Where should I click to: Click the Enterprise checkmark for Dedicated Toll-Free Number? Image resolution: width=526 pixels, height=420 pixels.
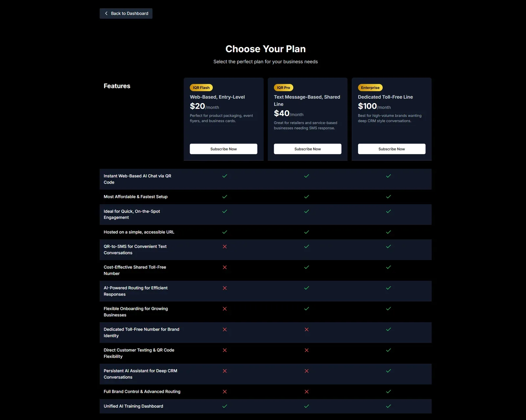(x=388, y=329)
